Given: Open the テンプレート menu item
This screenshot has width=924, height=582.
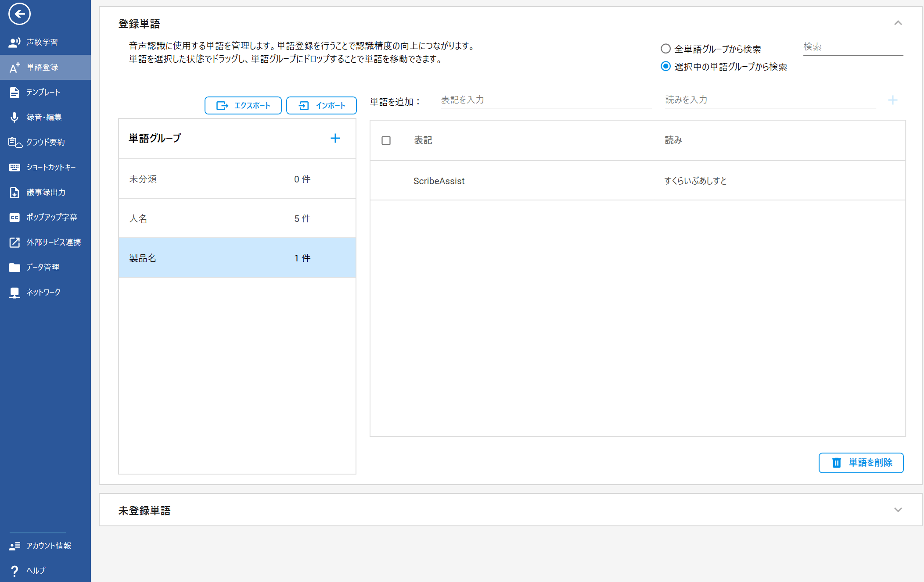Looking at the screenshot, I should [x=43, y=92].
